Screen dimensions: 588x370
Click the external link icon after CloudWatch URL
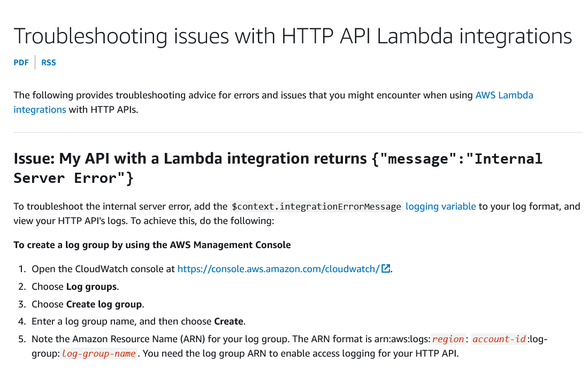pos(386,268)
